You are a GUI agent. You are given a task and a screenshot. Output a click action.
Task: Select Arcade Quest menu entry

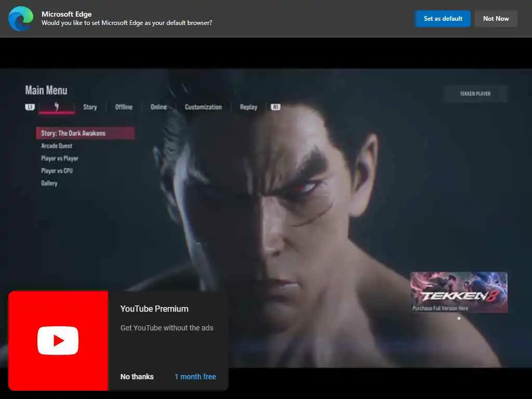(x=57, y=146)
